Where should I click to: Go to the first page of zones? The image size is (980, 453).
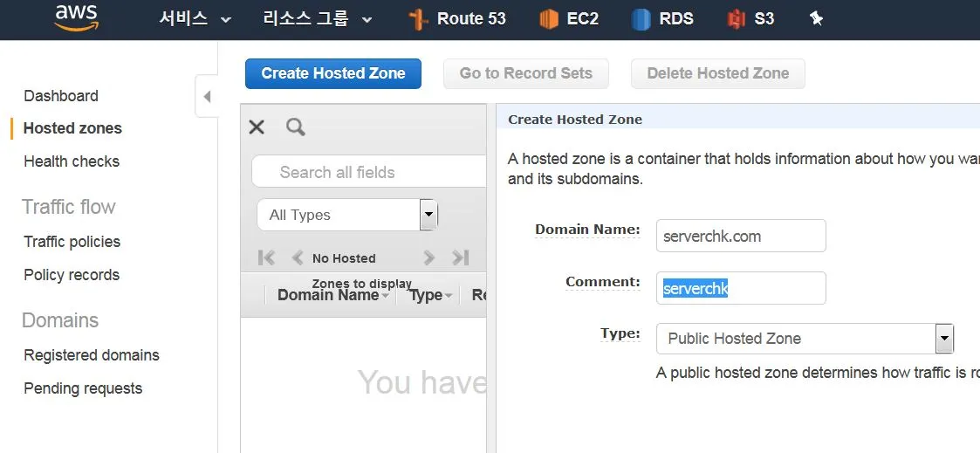(266, 257)
